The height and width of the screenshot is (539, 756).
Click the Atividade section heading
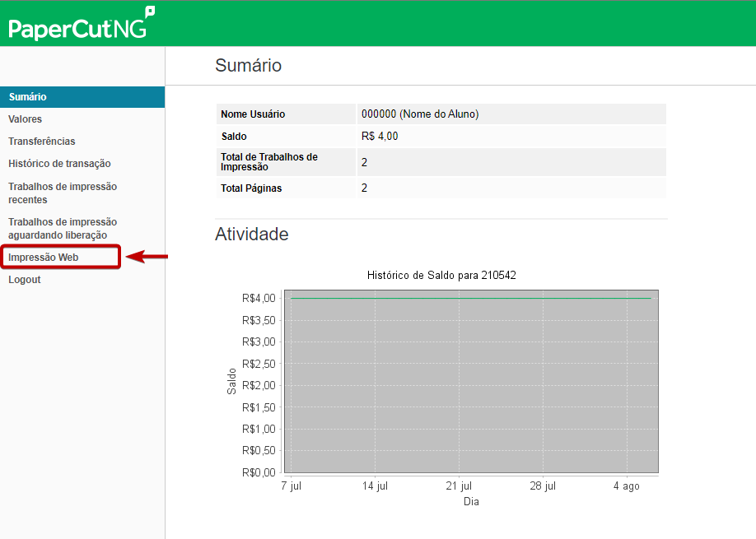[x=252, y=235]
